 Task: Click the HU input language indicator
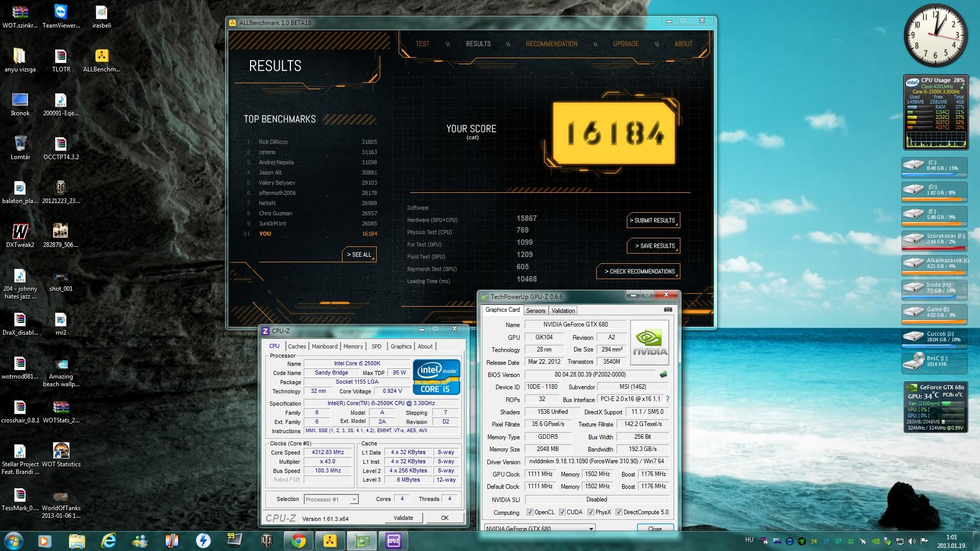[749, 540]
